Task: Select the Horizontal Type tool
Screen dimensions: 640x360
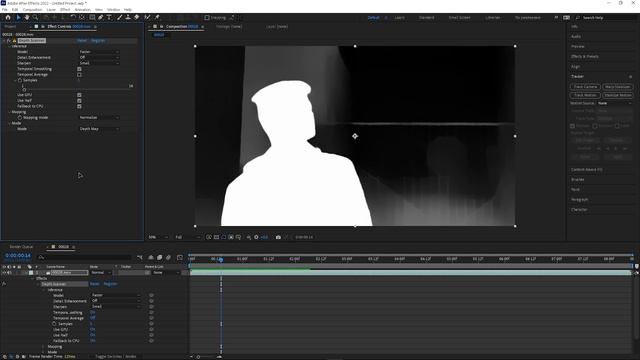Action: (x=109, y=18)
